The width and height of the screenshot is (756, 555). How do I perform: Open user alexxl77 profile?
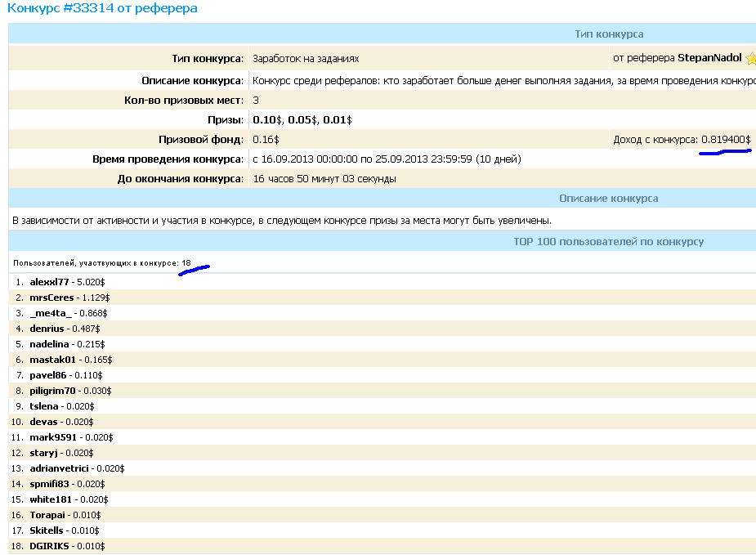pyautogui.click(x=49, y=282)
